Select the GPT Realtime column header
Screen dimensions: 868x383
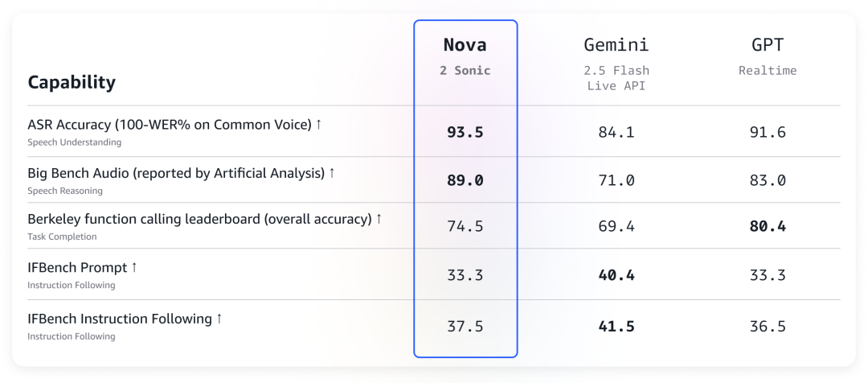coord(768,56)
